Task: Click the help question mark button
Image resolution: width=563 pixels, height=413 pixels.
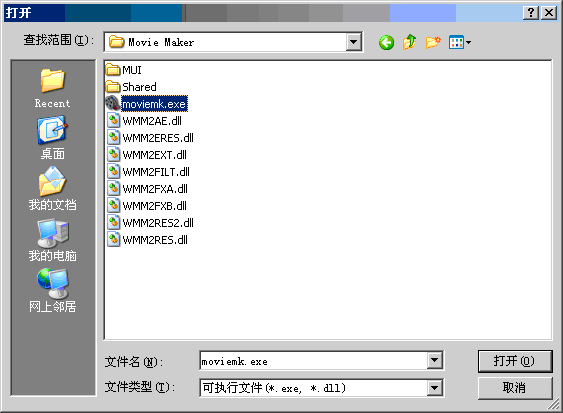Action: 531,13
